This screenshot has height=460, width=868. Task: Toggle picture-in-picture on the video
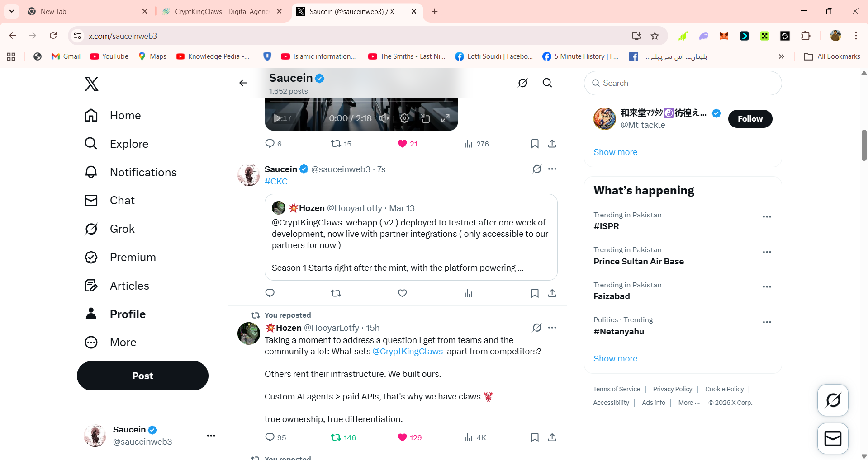(x=425, y=118)
